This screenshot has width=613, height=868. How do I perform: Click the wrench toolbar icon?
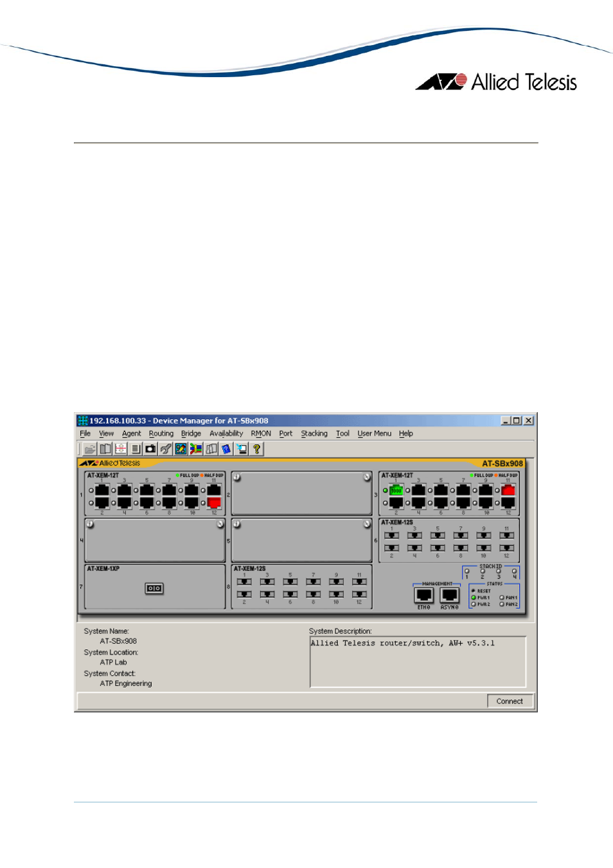[166, 449]
